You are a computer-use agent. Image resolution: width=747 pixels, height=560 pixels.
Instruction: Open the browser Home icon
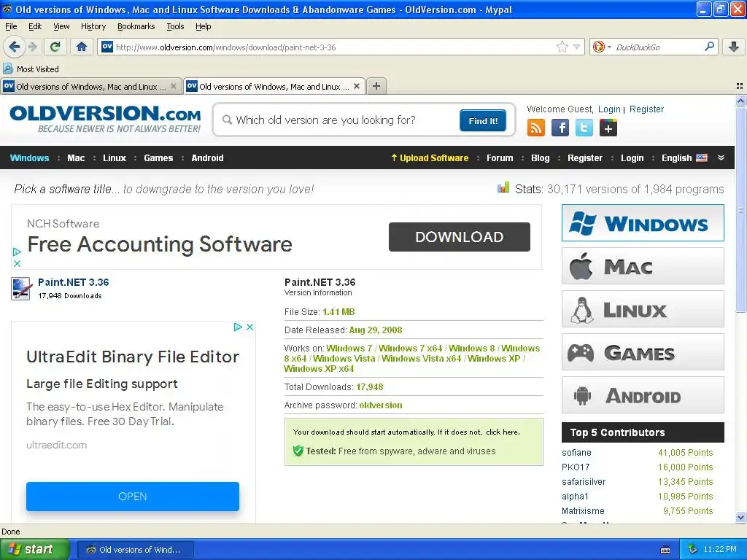(82, 47)
